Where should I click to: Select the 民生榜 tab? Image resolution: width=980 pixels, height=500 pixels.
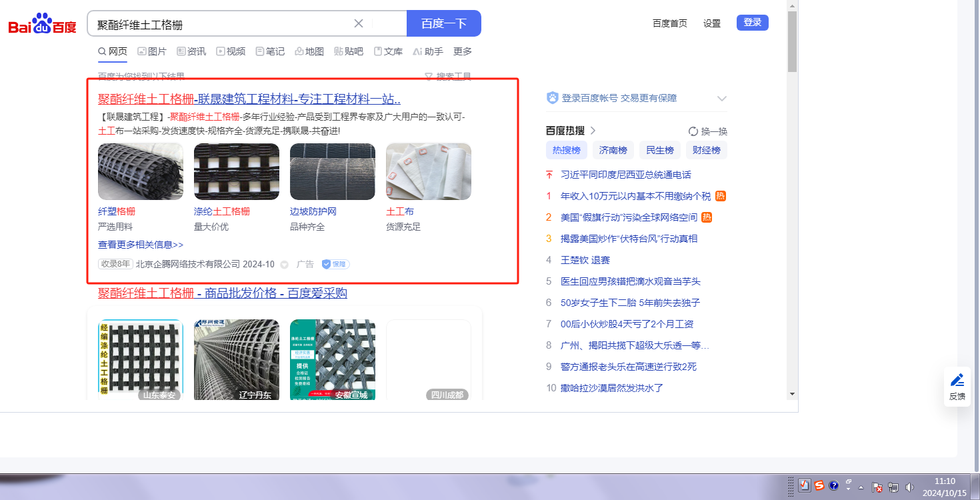[x=660, y=150]
